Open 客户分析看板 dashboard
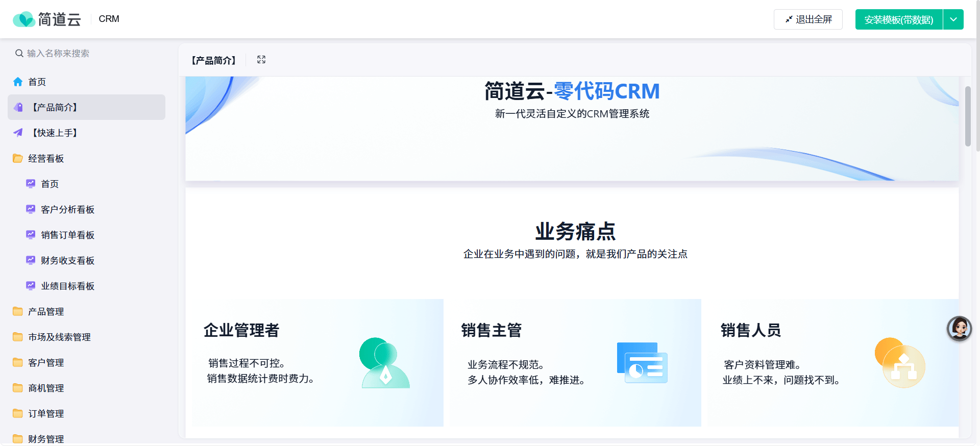 (86, 209)
